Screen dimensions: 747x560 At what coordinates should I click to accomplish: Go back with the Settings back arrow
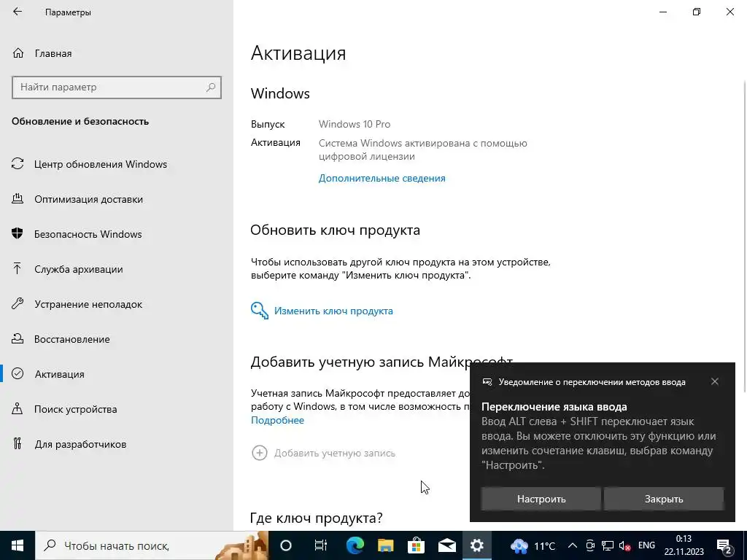point(18,12)
